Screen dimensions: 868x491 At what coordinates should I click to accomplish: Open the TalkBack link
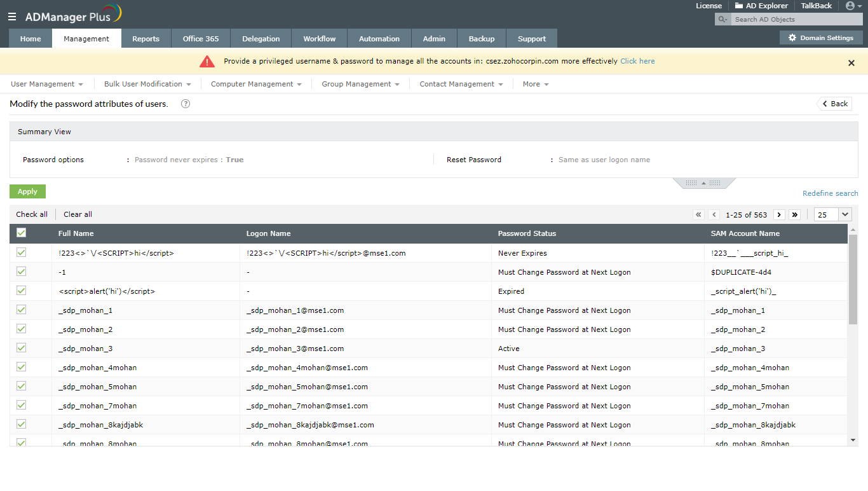[x=816, y=6]
